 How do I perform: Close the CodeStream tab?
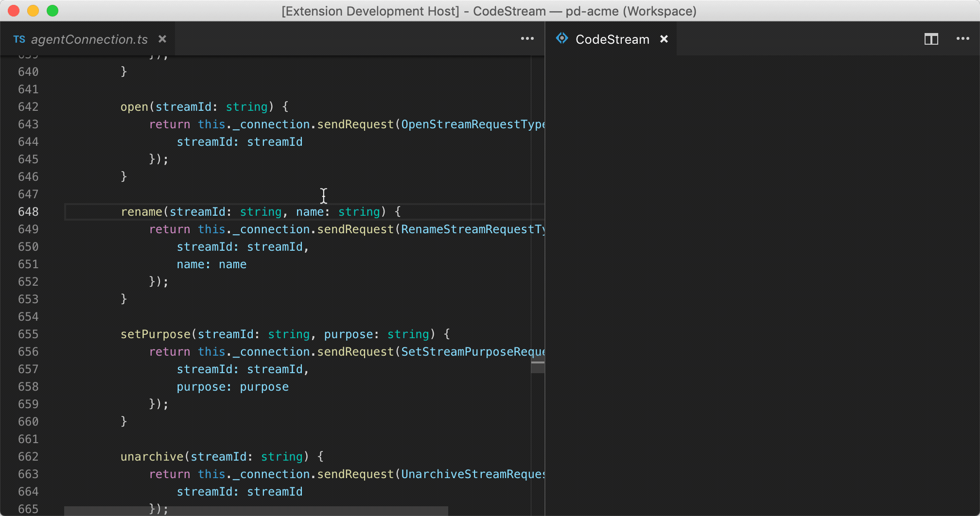664,39
